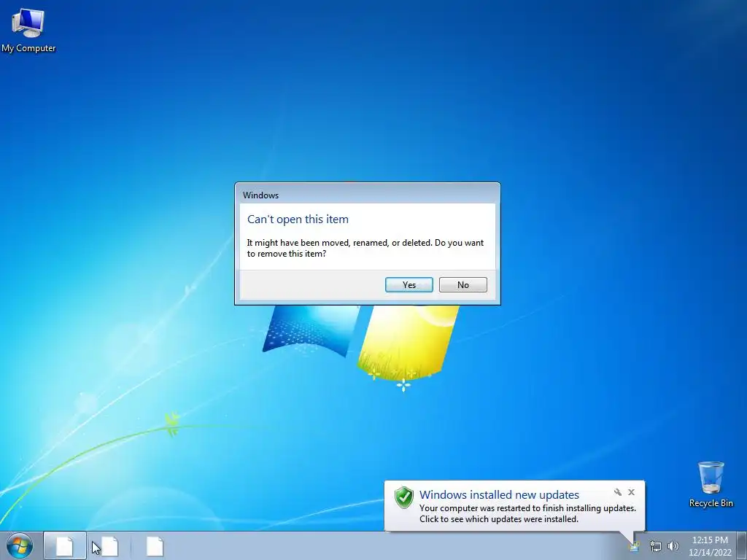This screenshot has height=560, width=747.
Task: Click the green shield icon in update balloon
Action: coord(404,497)
